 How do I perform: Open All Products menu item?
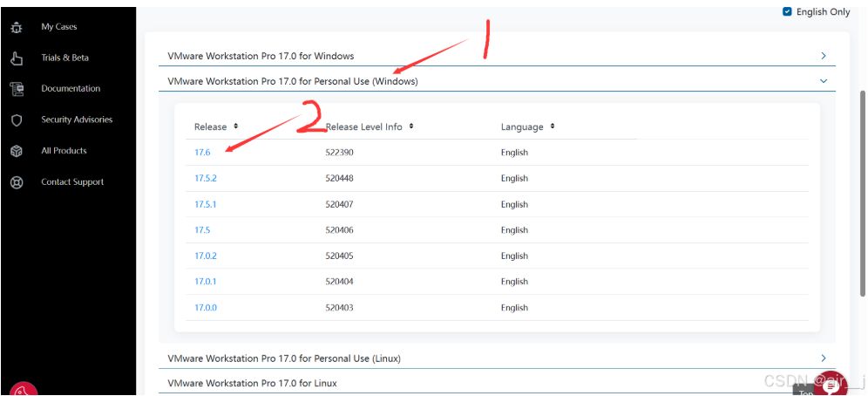pyautogui.click(x=64, y=151)
